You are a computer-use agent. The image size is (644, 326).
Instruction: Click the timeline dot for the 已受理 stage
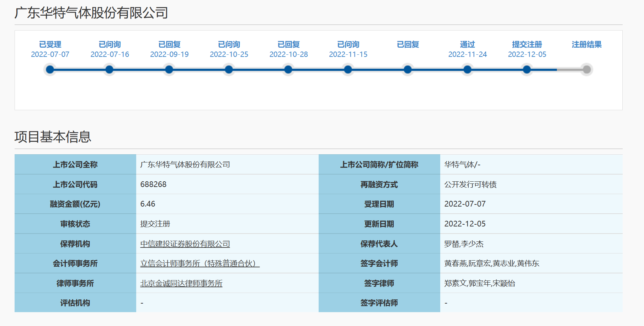tap(50, 70)
